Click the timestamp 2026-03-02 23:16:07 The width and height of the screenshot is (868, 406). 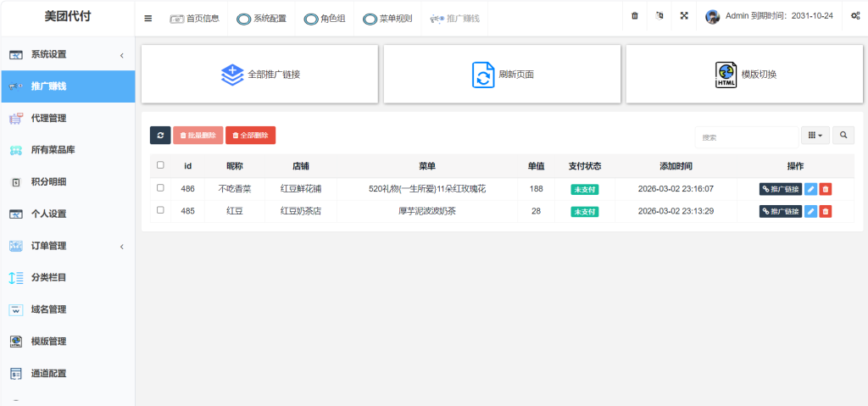[676, 189]
